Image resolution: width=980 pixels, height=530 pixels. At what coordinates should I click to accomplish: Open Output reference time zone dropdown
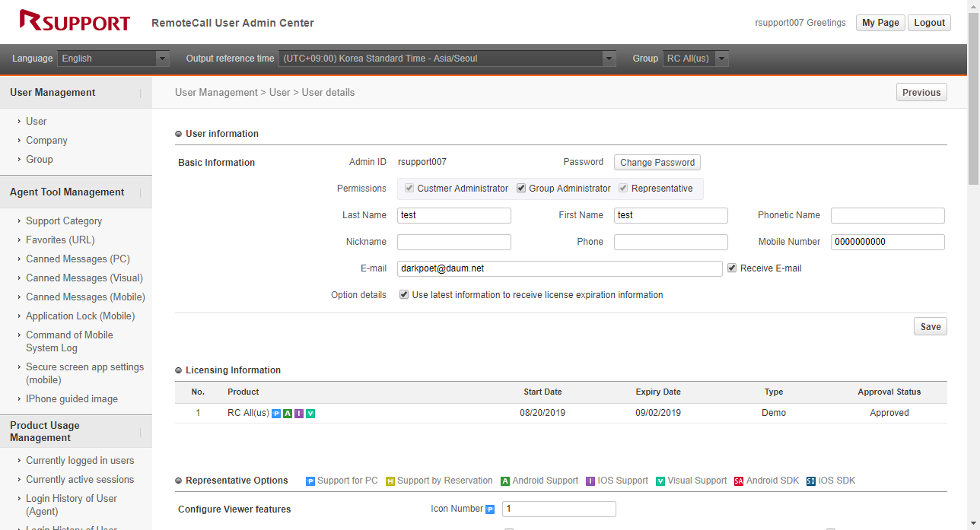(x=447, y=59)
